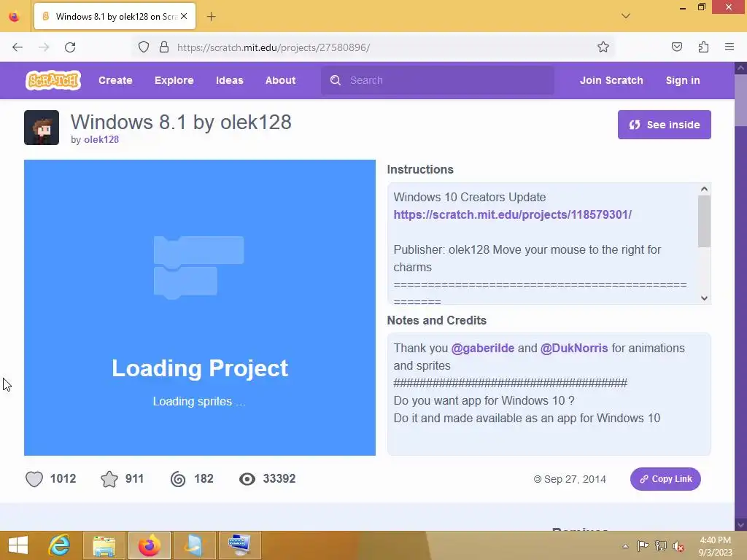747x560 pixels.
Task: Open the olek128 author link
Action: (101, 139)
